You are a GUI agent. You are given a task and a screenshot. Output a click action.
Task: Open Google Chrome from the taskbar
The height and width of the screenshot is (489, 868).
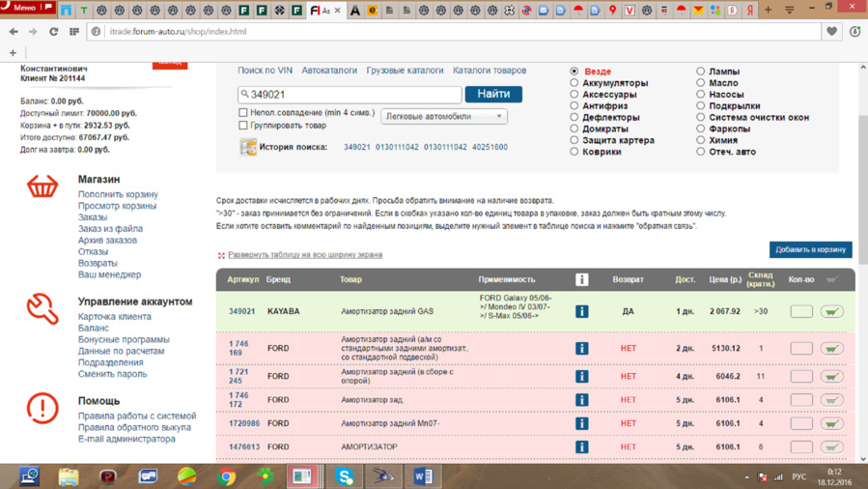(226, 476)
